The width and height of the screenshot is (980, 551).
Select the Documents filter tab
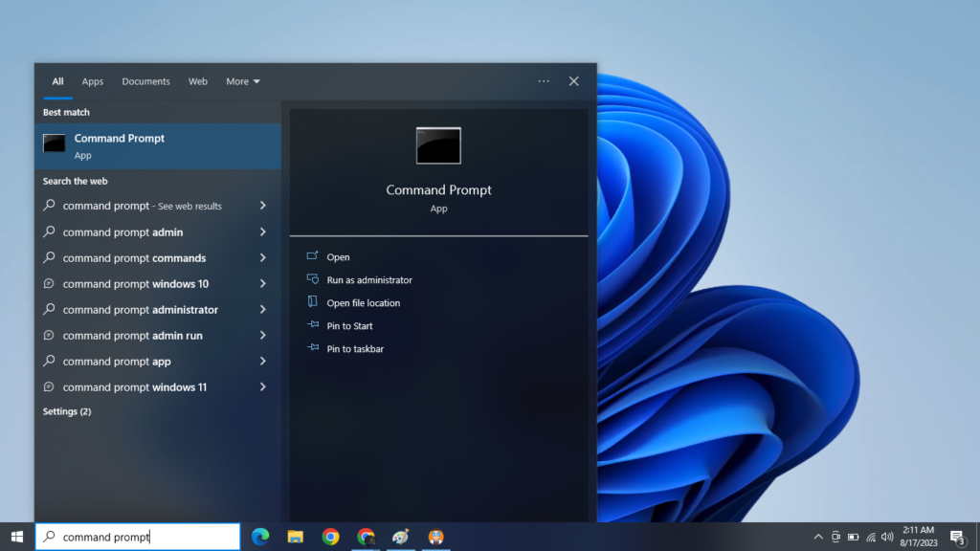coord(145,81)
